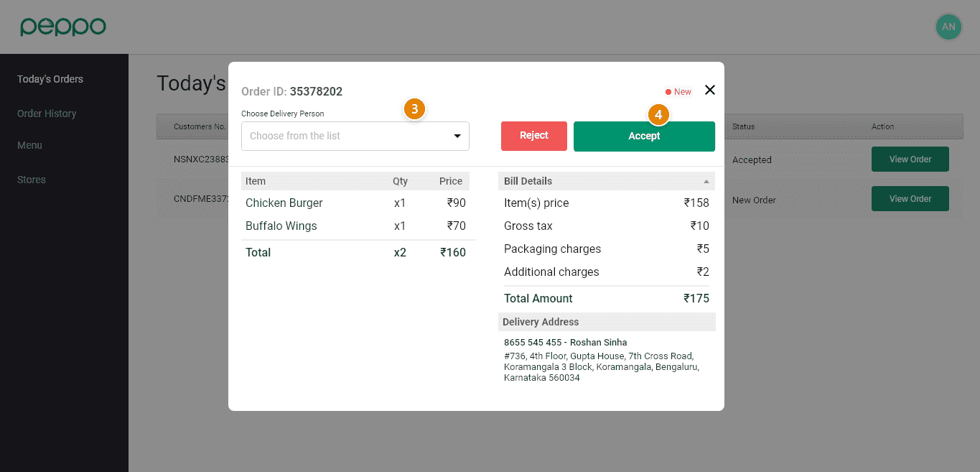Image resolution: width=980 pixels, height=472 pixels.
Task: Navigate to Stores
Action: pyautogui.click(x=32, y=180)
